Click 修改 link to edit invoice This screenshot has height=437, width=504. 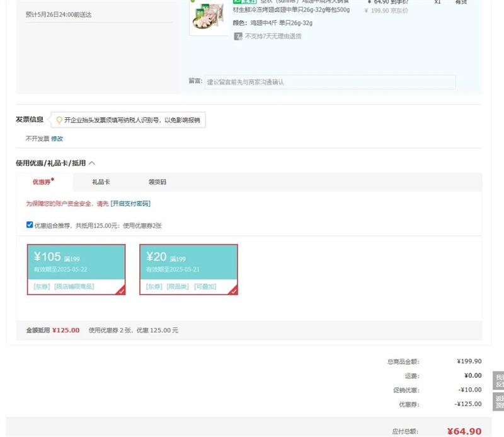pyautogui.click(x=57, y=139)
